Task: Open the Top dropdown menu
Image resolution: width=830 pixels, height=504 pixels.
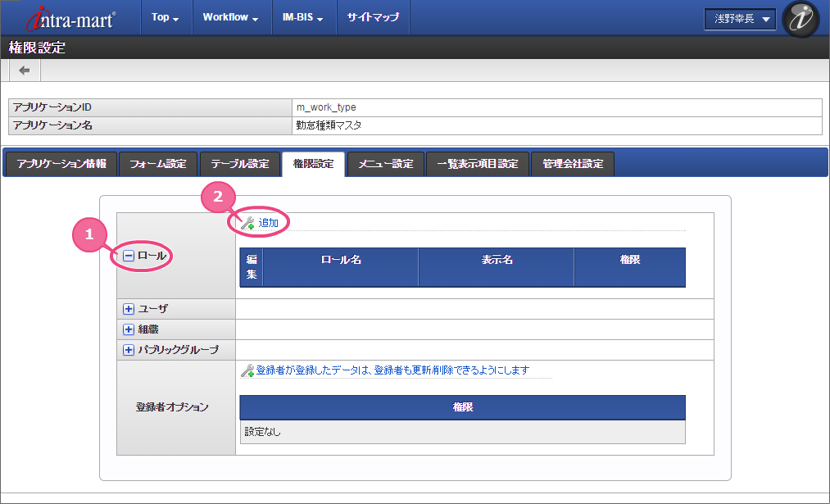Action: tap(166, 17)
